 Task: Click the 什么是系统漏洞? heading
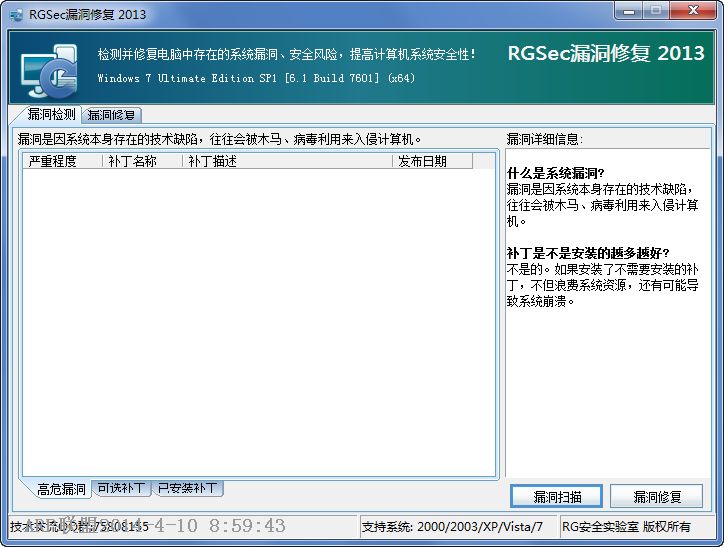555,174
